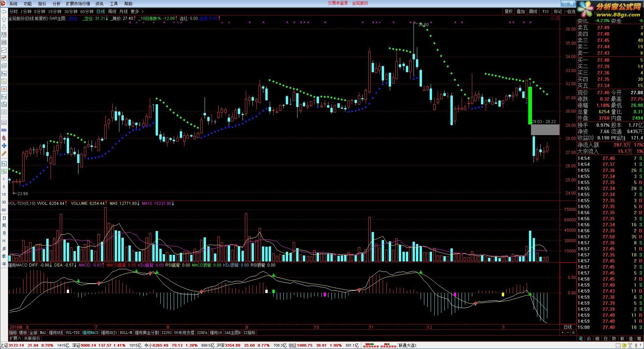Click the 价 button at bottom right
644x349 pixels.
[x=589, y=339]
